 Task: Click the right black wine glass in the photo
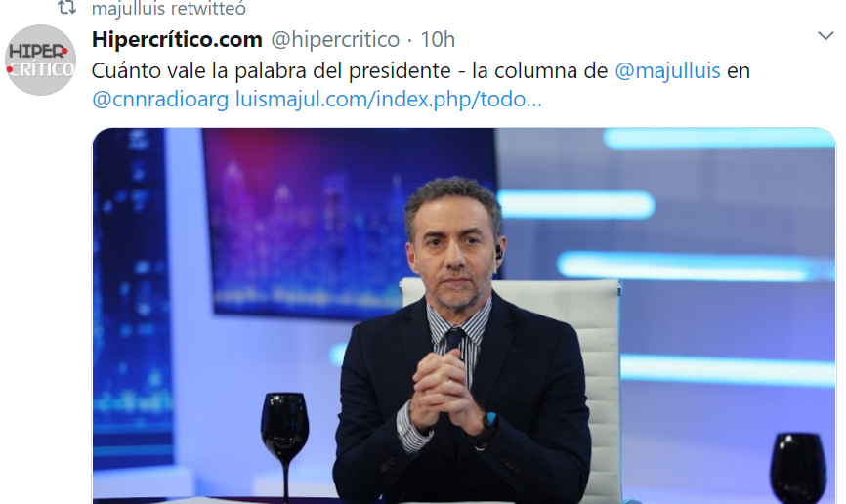click(797, 467)
